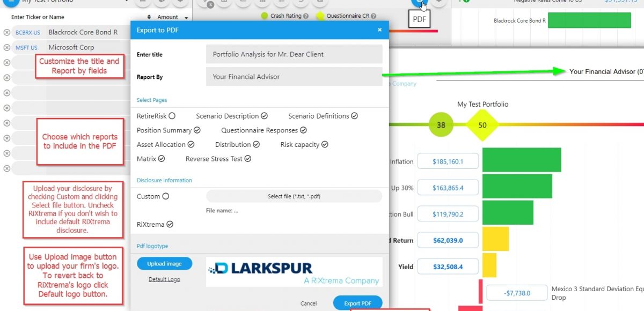
Task: Remove the Microsoft Corp position row
Action: coord(6,48)
